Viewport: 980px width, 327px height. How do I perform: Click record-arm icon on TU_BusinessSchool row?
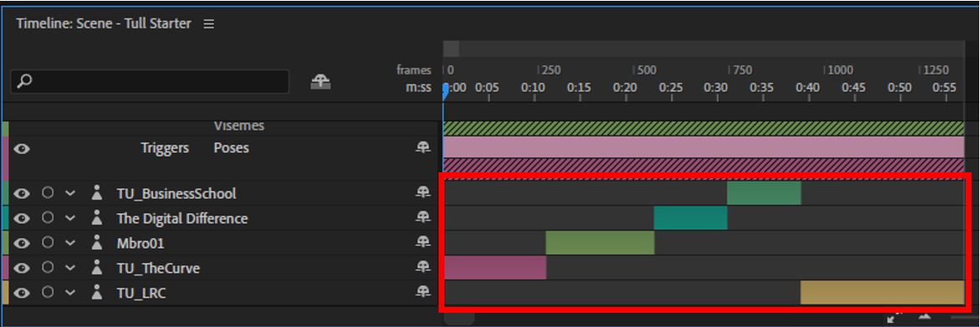click(x=423, y=192)
